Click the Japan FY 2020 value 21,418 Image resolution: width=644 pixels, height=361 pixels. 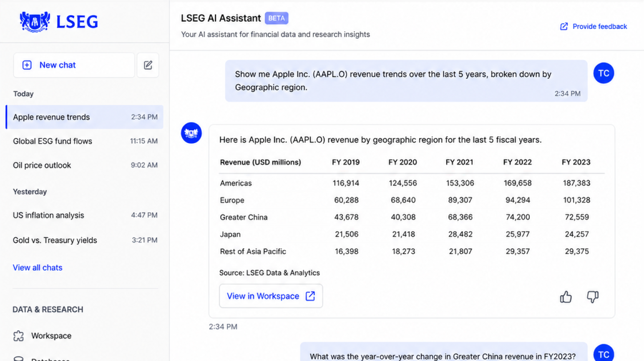point(403,235)
